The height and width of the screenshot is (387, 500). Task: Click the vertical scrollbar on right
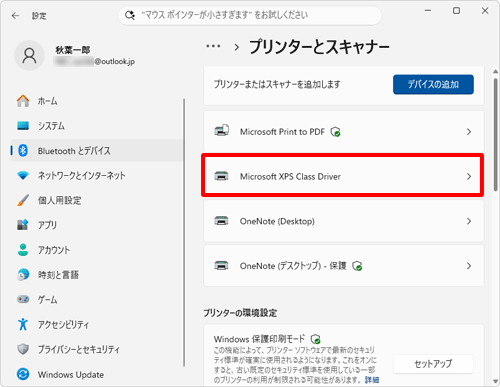tap(495, 134)
